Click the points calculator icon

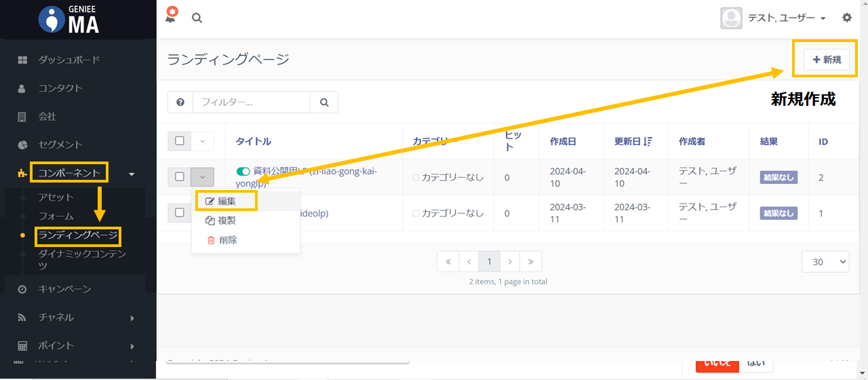22,346
